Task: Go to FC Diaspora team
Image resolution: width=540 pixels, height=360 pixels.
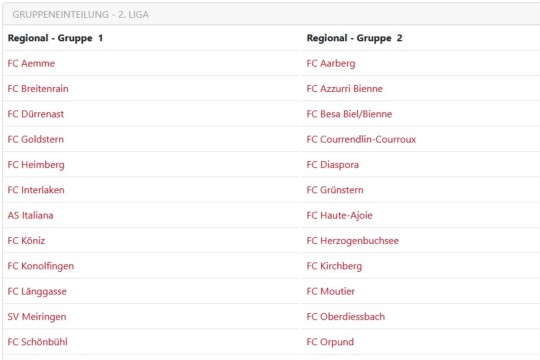Action: click(x=333, y=165)
